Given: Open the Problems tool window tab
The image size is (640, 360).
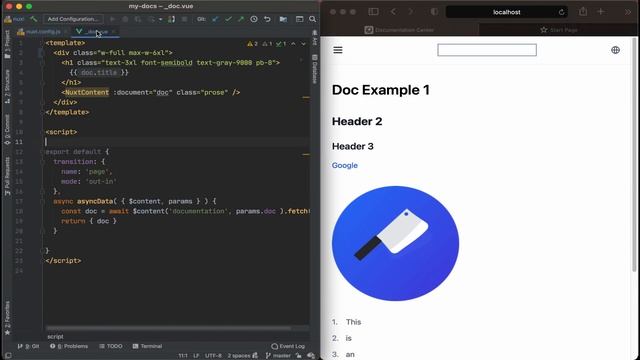Looking at the screenshot, I should click(x=69, y=346).
